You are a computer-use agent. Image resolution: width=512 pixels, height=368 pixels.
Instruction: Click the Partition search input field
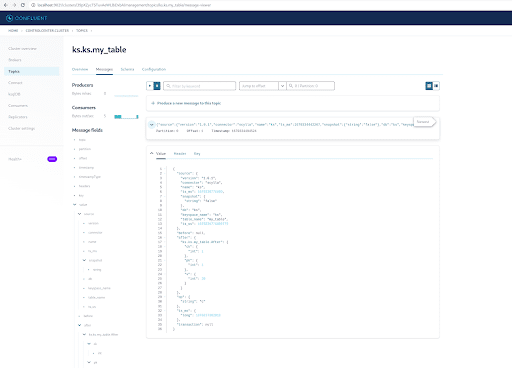coord(311,86)
